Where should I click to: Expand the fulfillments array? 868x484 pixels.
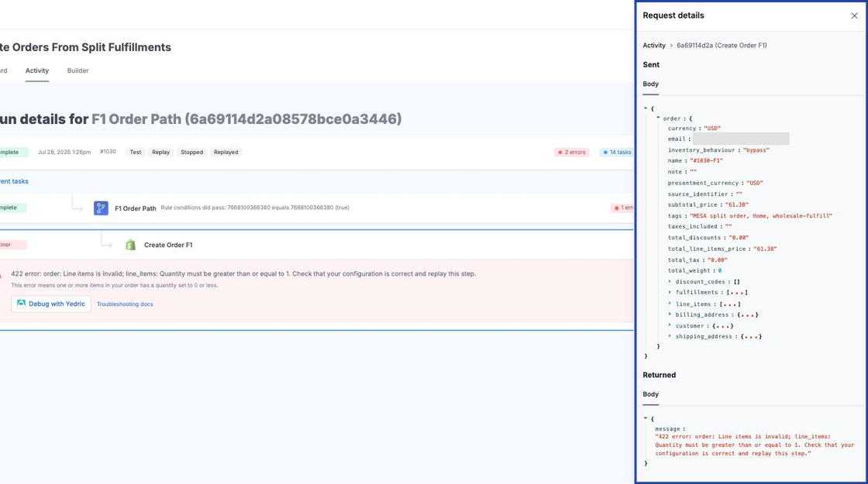point(670,292)
